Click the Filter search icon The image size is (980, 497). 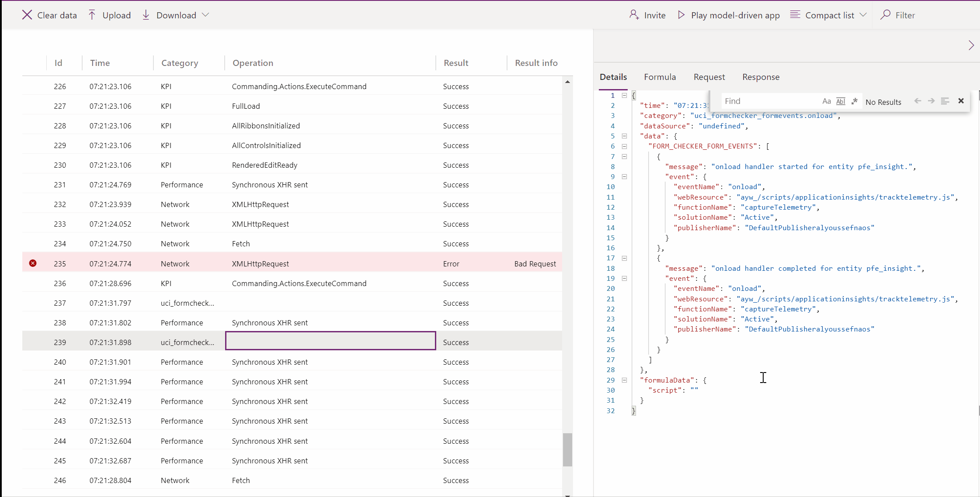(x=886, y=15)
